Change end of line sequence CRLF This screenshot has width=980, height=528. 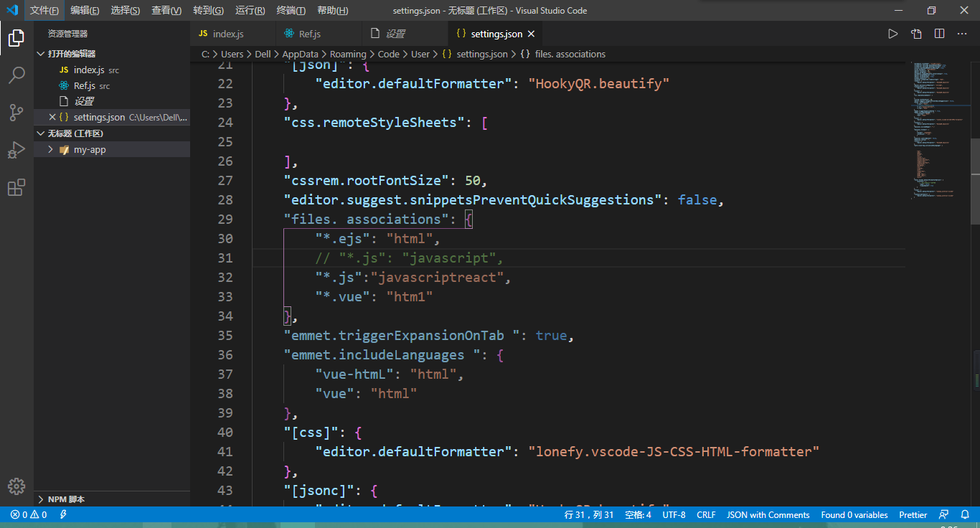coord(706,515)
